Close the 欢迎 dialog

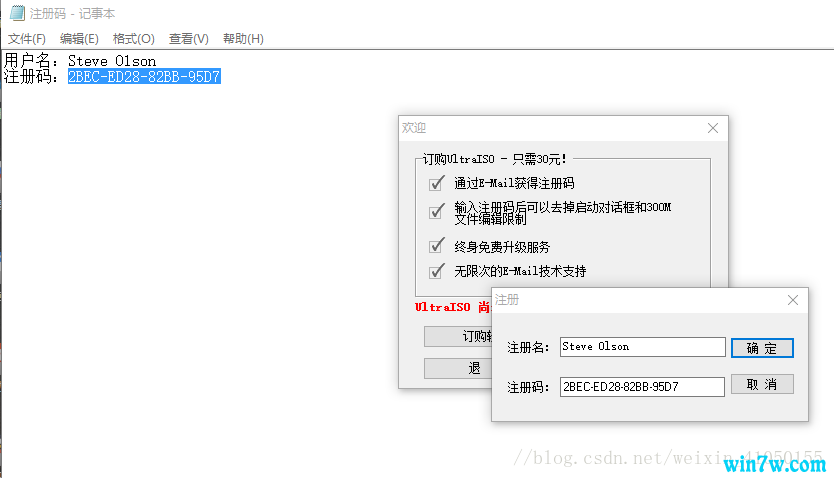pos(713,128)
